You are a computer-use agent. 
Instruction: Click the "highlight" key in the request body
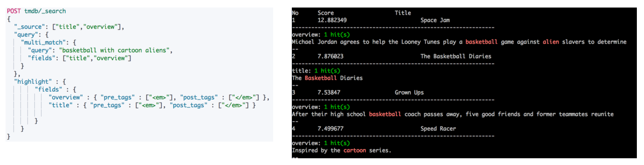point(33,82)
